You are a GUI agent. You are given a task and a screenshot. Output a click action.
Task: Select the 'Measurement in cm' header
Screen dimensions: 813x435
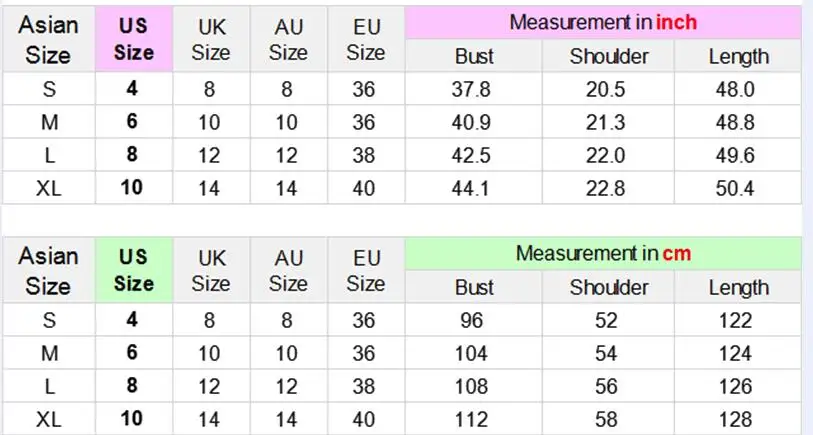click(603, 254)
